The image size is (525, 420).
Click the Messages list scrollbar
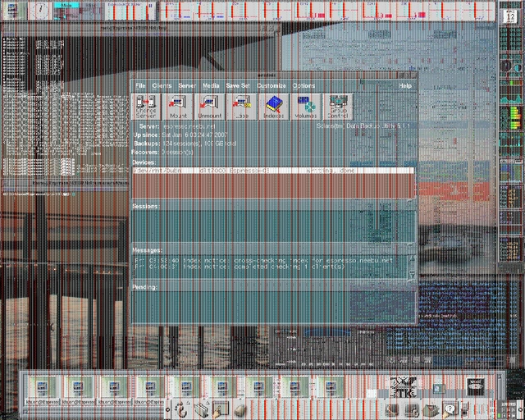click(x=412, y=267)
